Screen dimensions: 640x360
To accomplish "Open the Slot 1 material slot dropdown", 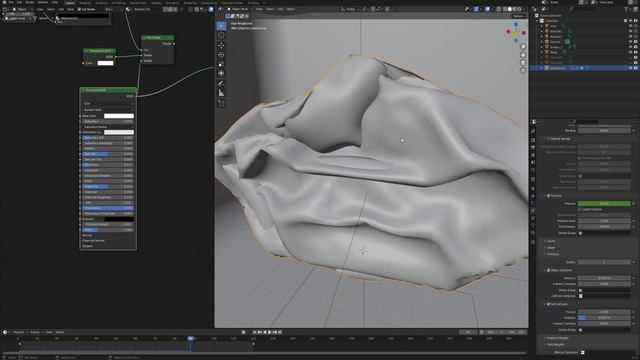I will tap(113, 9).
